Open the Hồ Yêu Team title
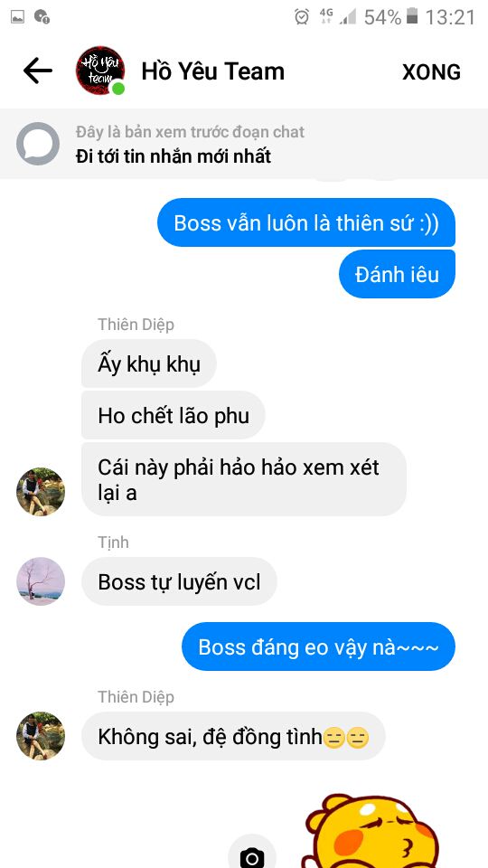The height and width of the screenshot is (868, 488). pos(212,71)
